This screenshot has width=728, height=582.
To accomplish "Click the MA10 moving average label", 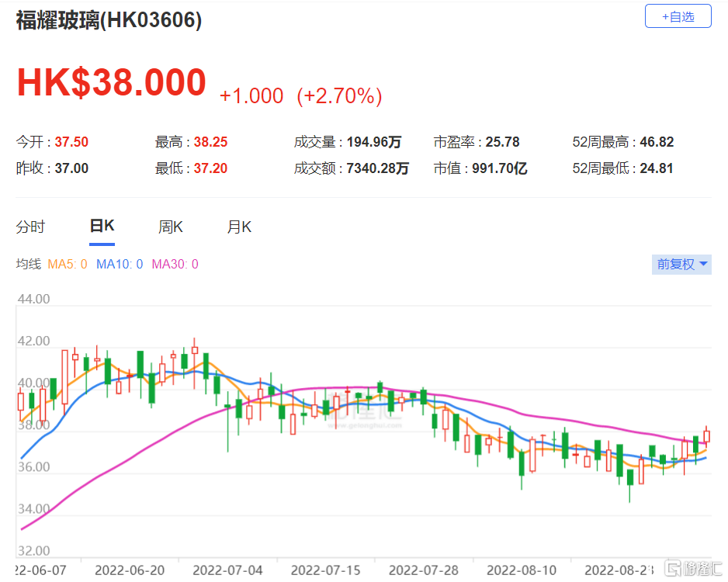I will click(120, 264).
